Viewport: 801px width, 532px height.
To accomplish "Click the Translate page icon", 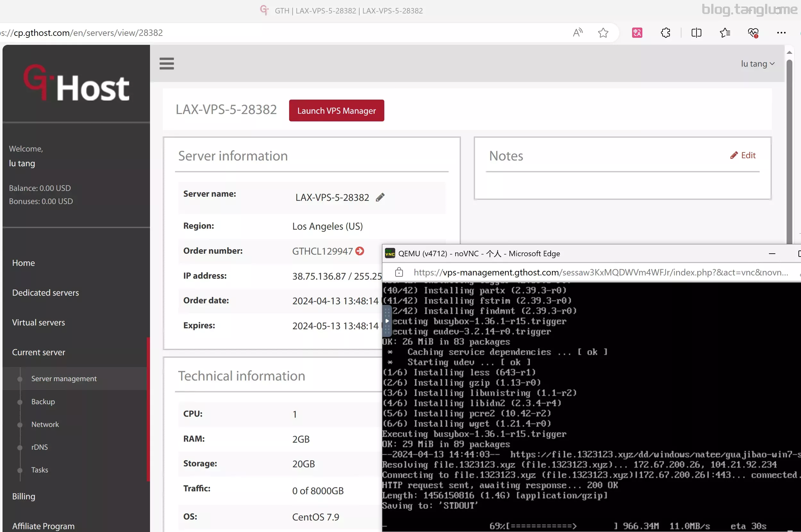I will tap(637, 33).
